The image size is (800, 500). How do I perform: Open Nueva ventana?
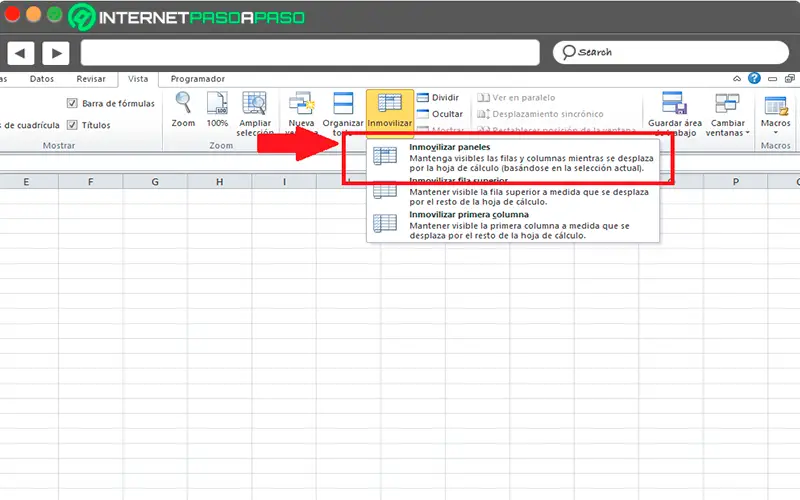click(x=301, y=113)
